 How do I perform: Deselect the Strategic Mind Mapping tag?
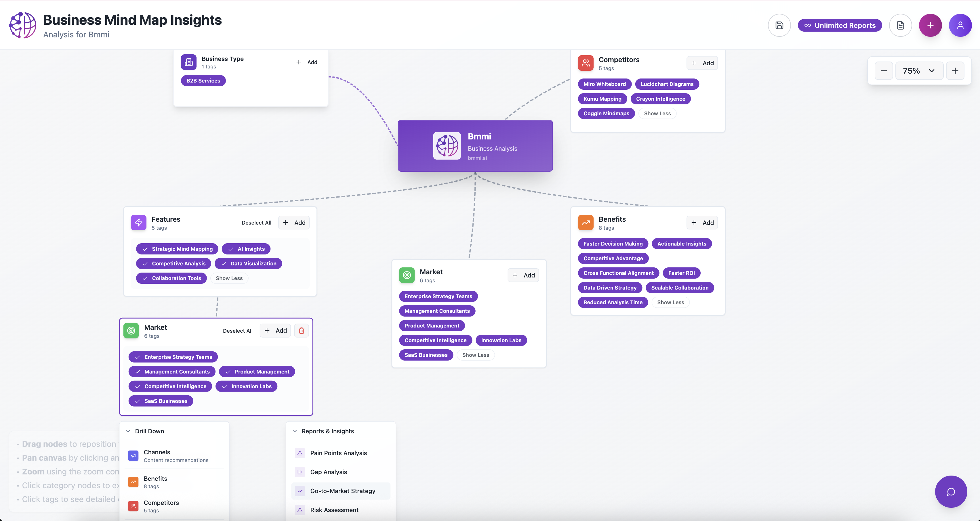coord(177,249)
